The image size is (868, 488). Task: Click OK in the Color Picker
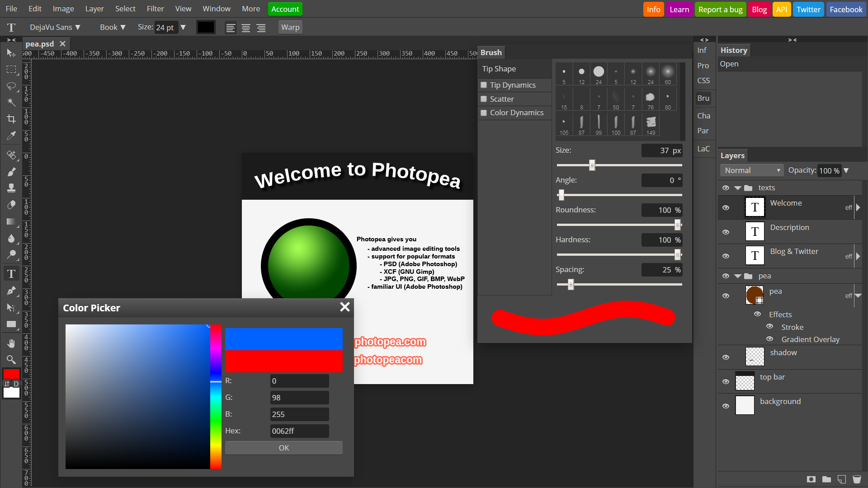click(x=284, y=447)
